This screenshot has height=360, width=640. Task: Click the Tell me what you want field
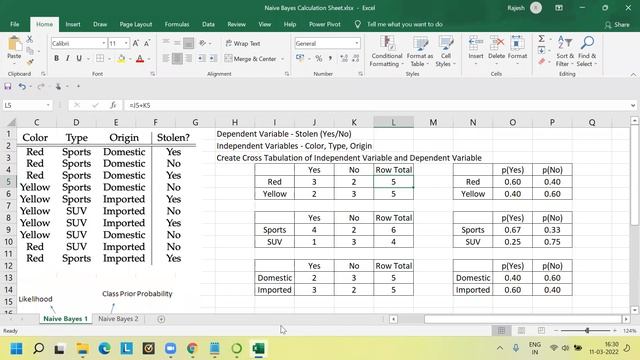tap(404, 24)
